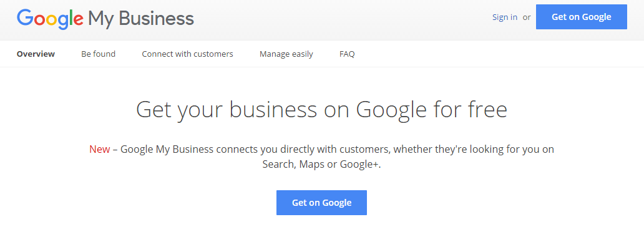Open the FAQ tab
Viewport: 644px width, 232px height.
[x=347, y=54]
